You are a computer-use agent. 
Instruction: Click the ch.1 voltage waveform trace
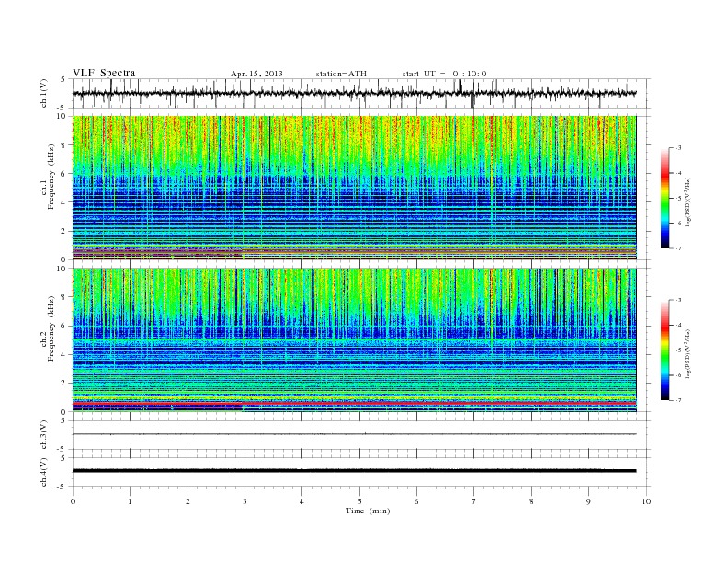(354, 93)
